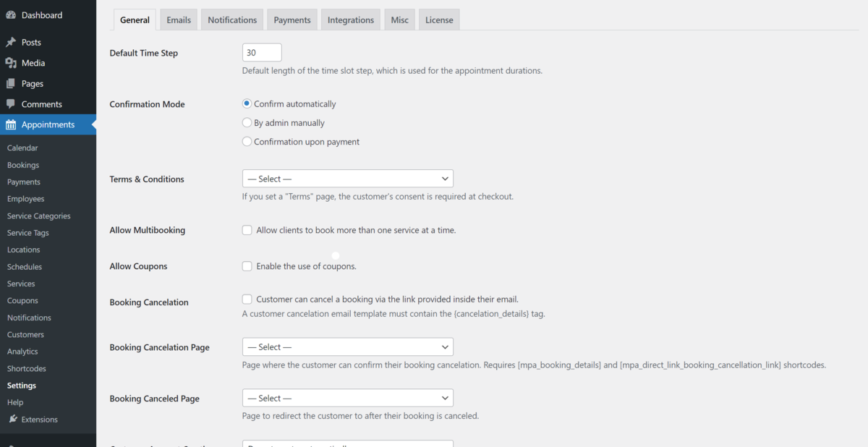
Task: Click the Confirmation Mode label
Action: pyautogui.click(x=147, y=104)
